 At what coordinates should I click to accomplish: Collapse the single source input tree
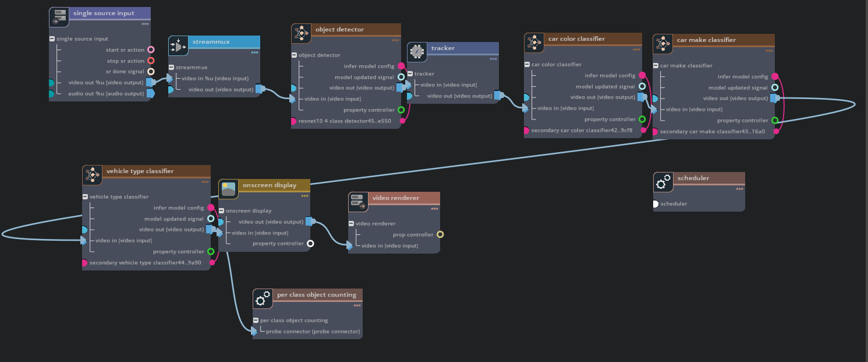[52, 39]
